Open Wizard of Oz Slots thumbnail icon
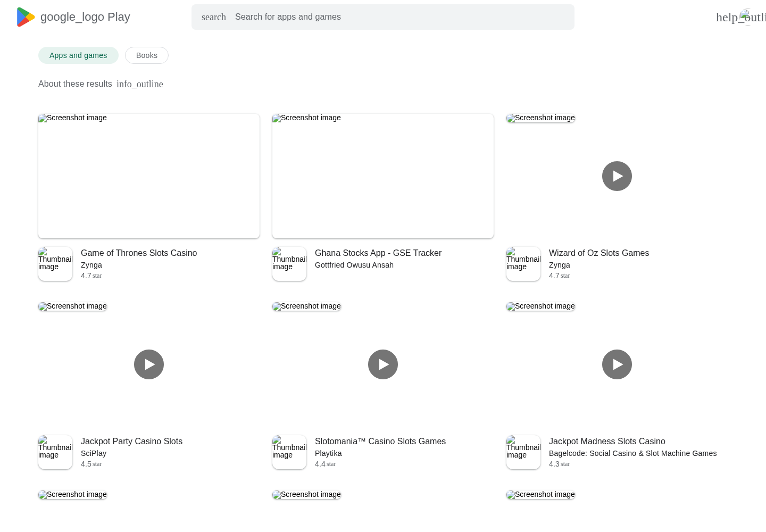Screen dimensions: 766x532 point(523,264)
